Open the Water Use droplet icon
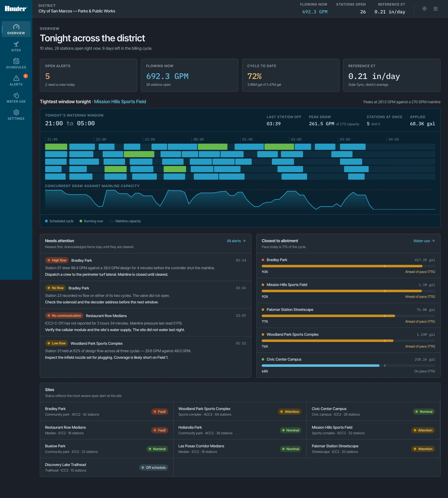The image size is (448, 498). click(16, 95)
